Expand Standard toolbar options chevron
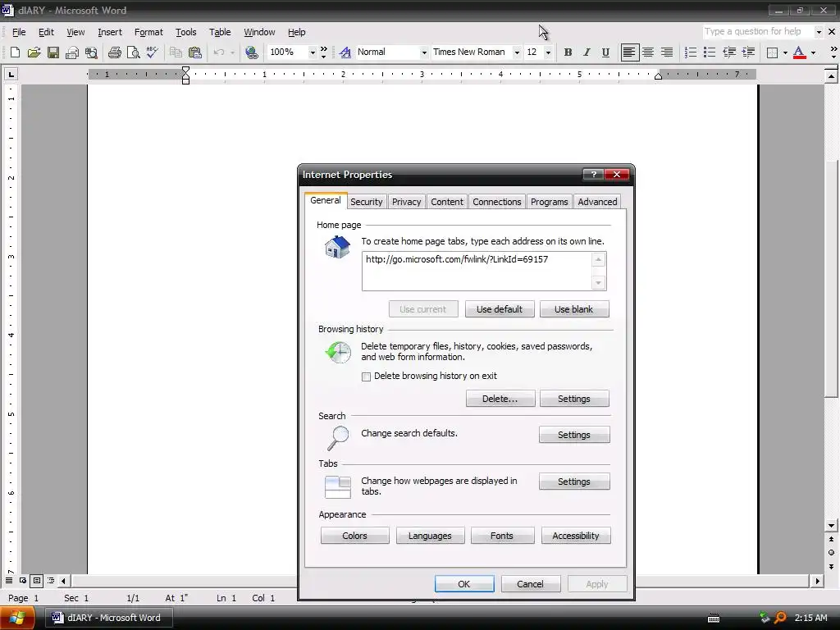 click(323, 52)
